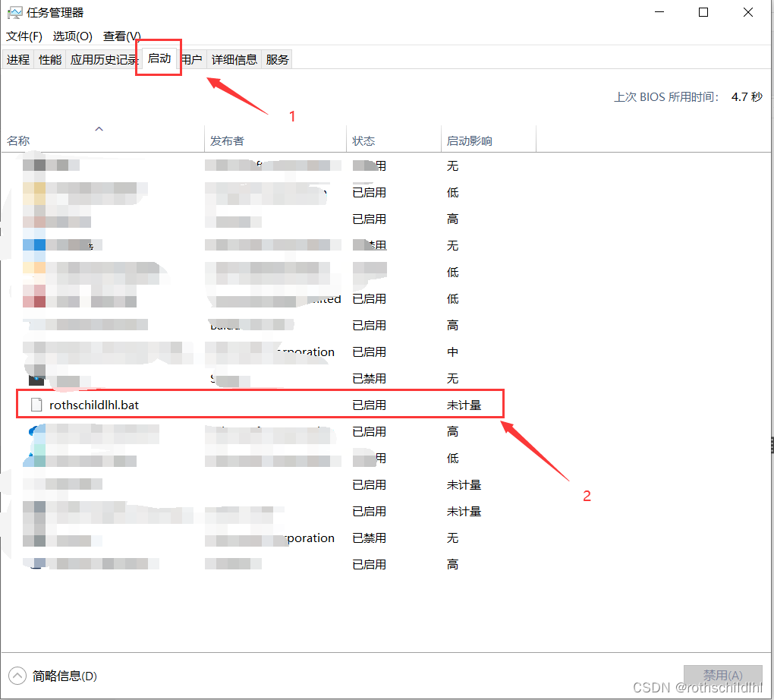Click the topmost startup item's app icon

click(36, 165)
